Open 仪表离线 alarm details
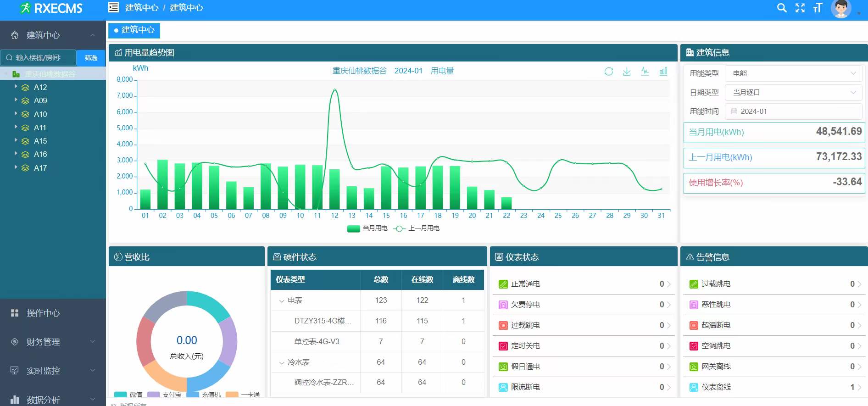Image resolution: width=868 pixels, height=406 pixels. [773, 387]
